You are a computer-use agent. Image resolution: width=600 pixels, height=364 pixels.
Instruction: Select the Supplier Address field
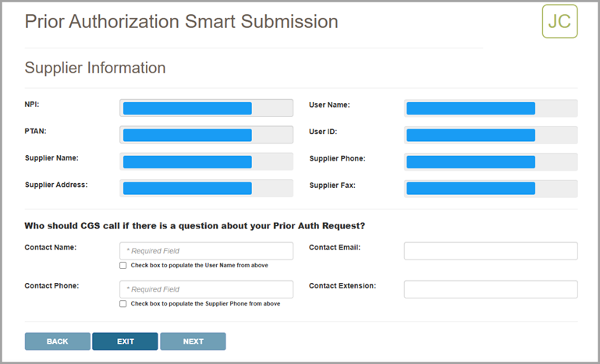click(x=206, y=189)
